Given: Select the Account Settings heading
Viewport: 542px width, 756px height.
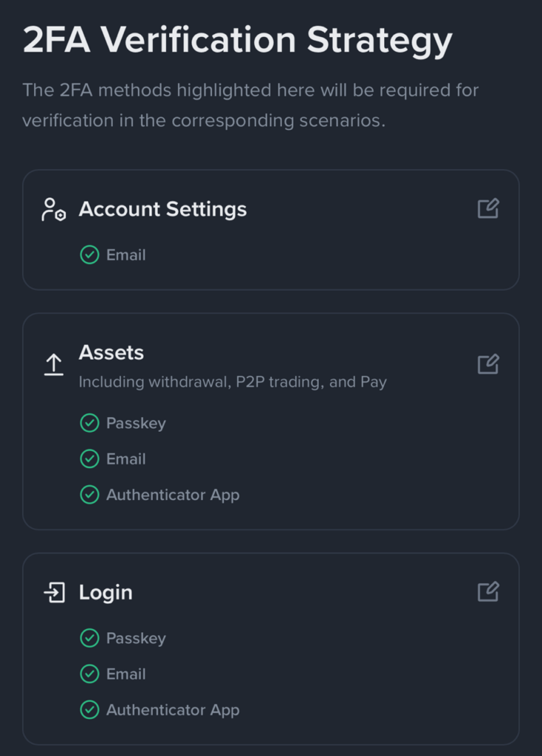Looking at the screenshot, I should (162, 209).
